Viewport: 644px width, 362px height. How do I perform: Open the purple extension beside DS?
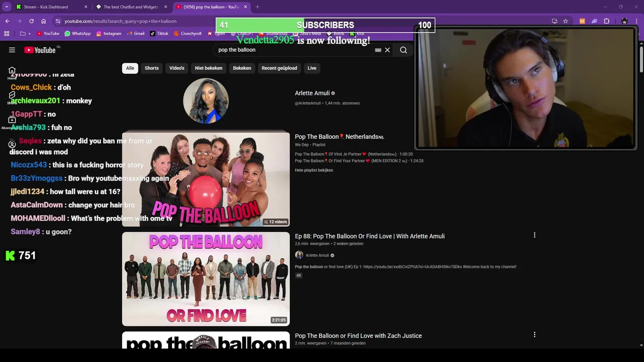[x=594, y=21]
